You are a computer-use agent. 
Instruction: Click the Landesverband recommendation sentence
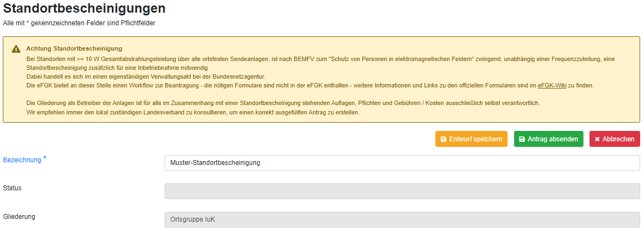(193, 112)
